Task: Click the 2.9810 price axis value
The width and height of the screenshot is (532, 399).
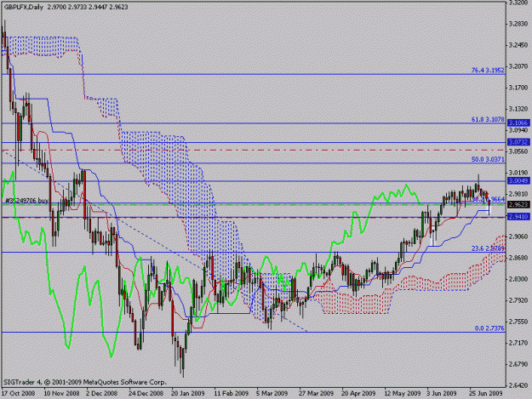Action: pyautogui.click(x=518, y=194)
